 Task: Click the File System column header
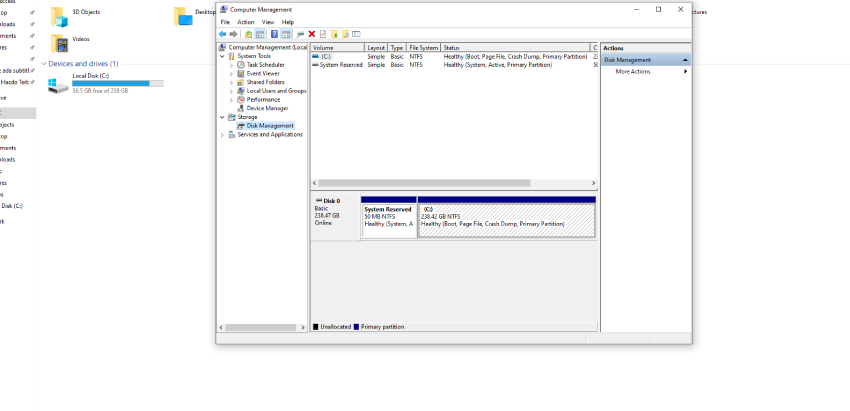click(423, 48)
